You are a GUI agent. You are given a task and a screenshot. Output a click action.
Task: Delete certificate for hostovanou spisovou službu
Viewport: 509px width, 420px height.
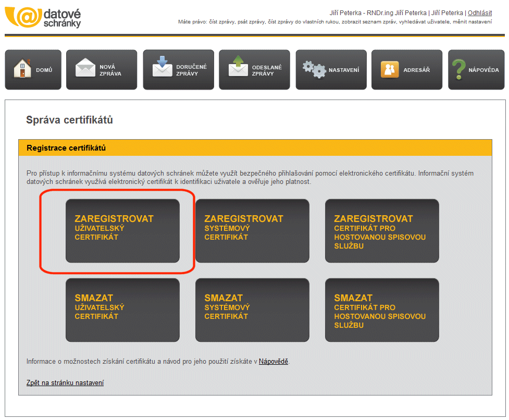[x=382, y=310]
